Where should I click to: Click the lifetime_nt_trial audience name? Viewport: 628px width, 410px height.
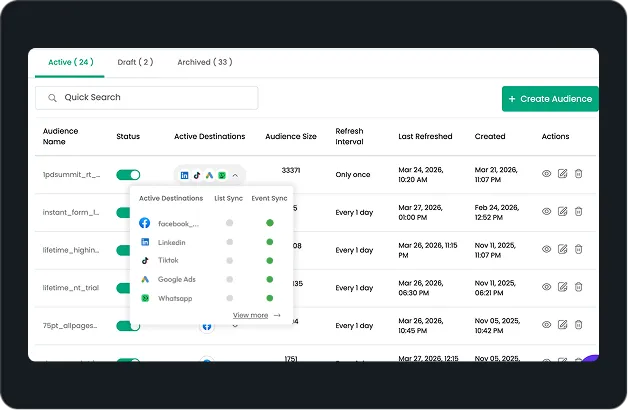point(71,288)
